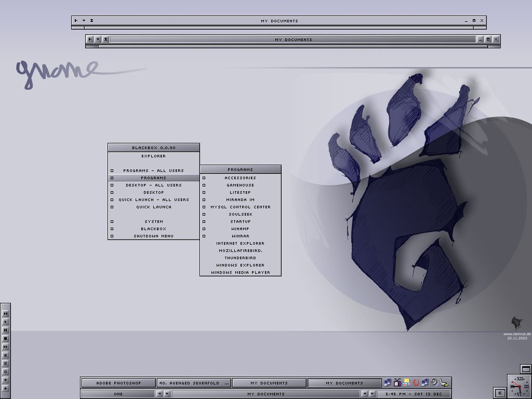Click hourglass-shaped icon on upper My Documents titlebar

(91, 21)
